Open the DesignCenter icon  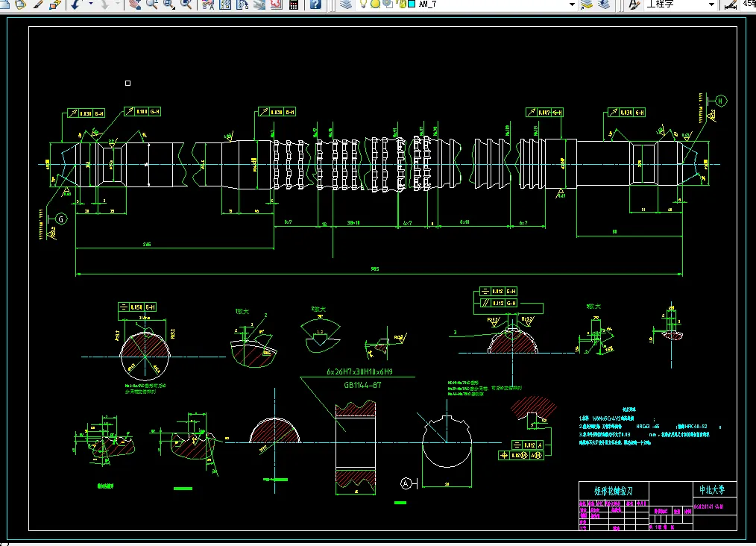pos(224,4)
